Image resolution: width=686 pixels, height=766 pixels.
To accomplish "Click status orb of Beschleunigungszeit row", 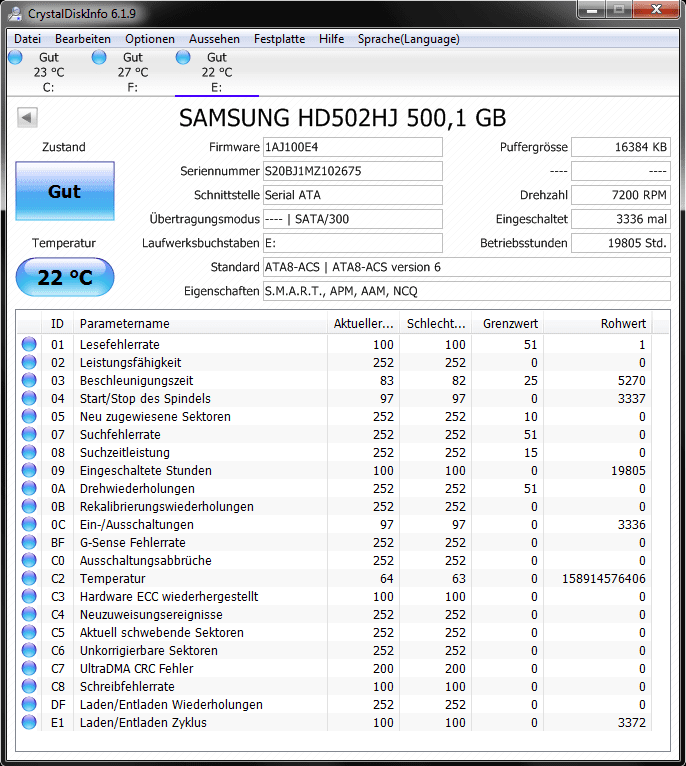I will click(29, 380).
